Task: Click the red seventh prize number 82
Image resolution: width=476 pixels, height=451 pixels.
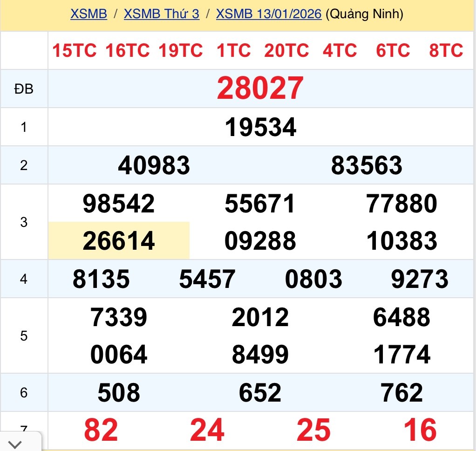Action: 101,430
